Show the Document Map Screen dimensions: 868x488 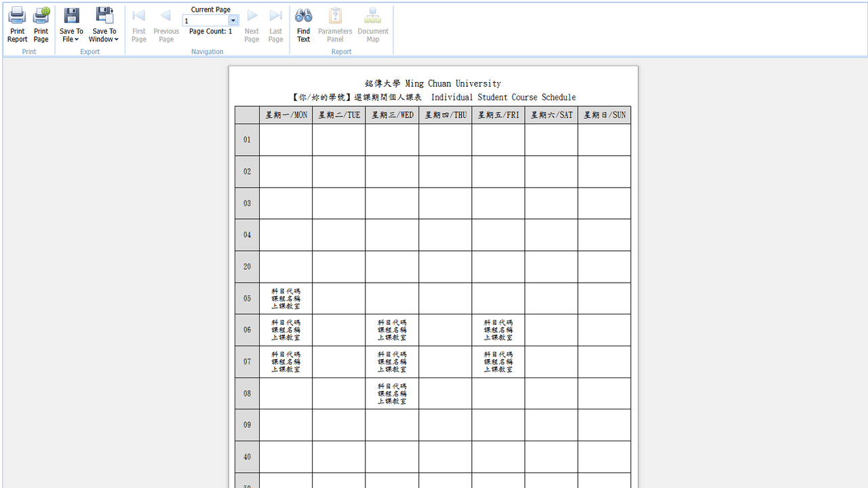click(373, 25)
